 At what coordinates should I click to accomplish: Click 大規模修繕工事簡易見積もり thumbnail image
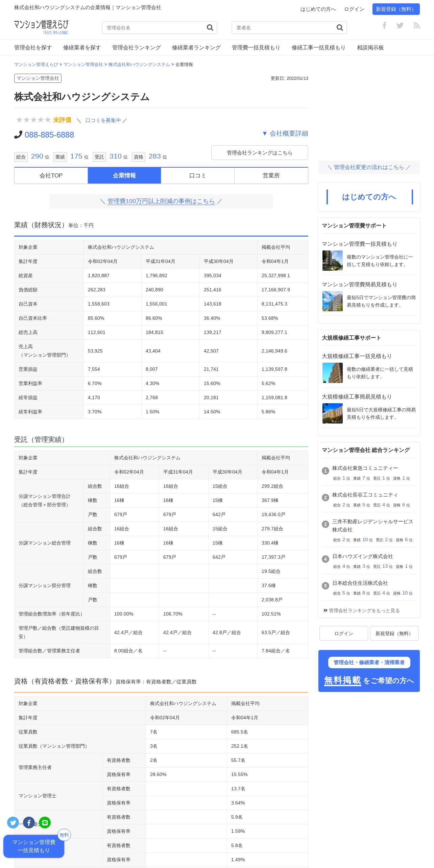(x=333, y=413)
